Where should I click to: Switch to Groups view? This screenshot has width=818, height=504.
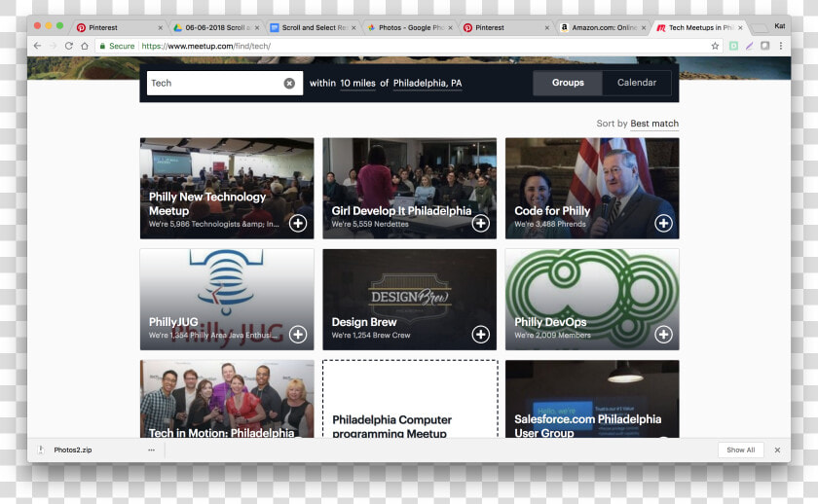tap(568, 83)
